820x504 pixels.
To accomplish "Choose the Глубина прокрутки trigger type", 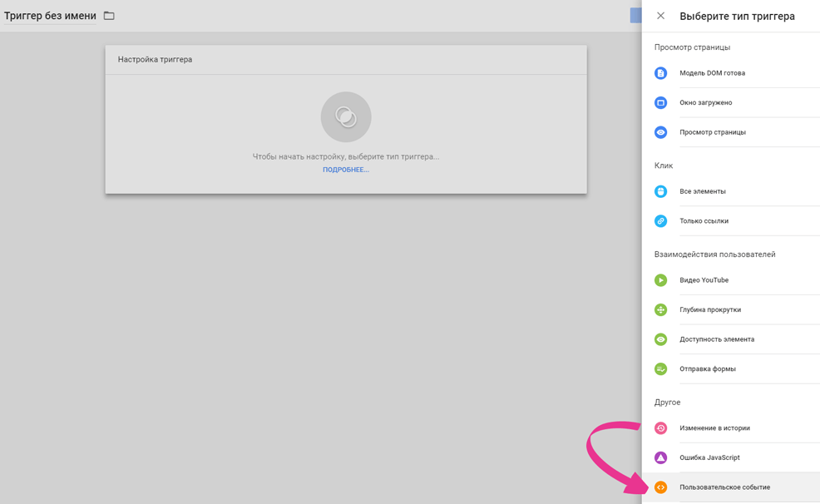I will tap(710, 310).
